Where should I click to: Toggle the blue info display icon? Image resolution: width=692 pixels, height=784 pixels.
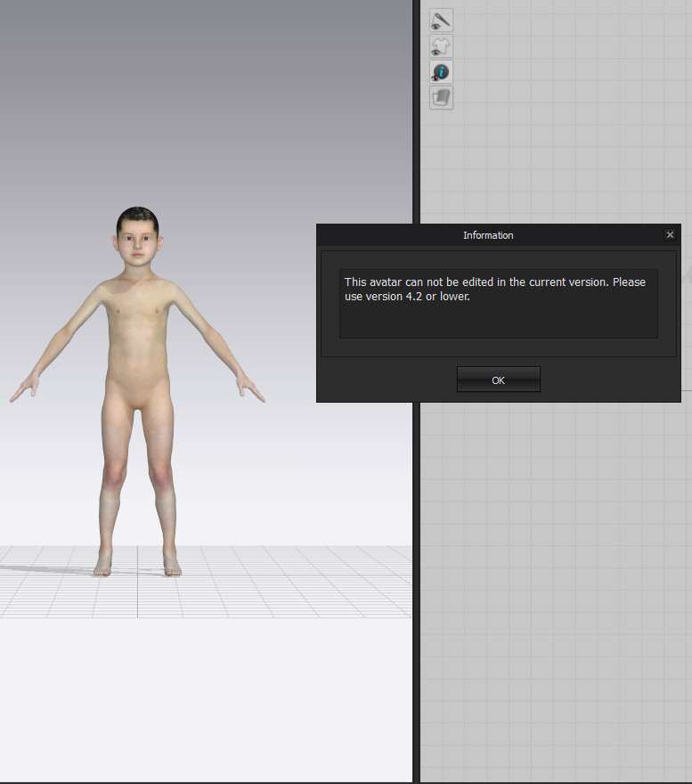(x=441, y=72)
